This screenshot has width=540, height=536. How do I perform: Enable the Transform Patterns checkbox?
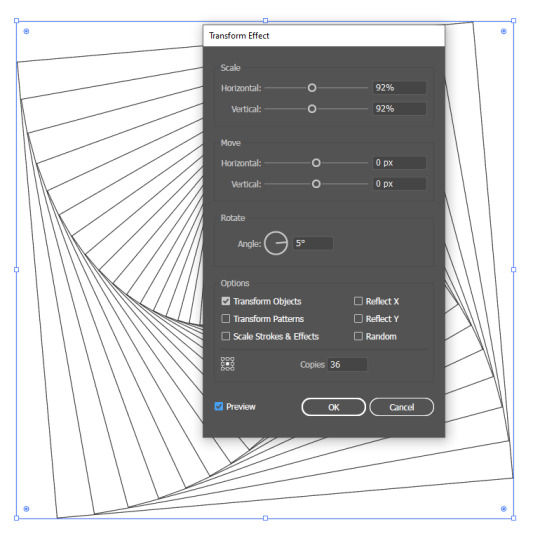pyautogui.click(x=226, y=319)
